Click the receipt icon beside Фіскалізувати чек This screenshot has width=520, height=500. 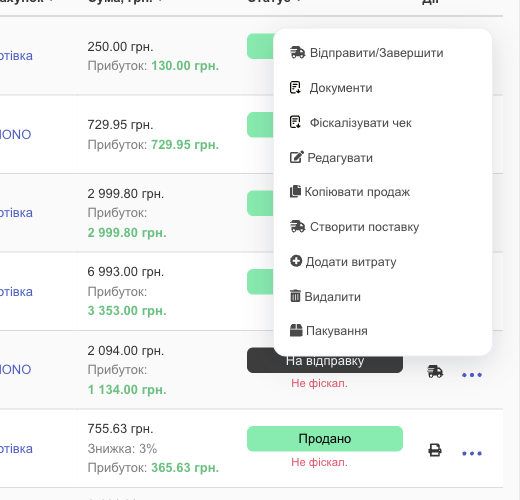295,122
